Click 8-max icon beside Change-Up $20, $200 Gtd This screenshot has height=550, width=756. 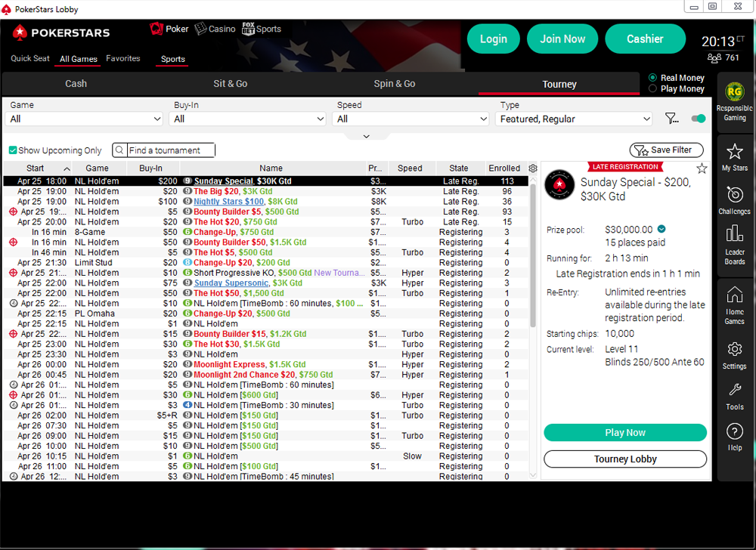[x=187, y=262]
